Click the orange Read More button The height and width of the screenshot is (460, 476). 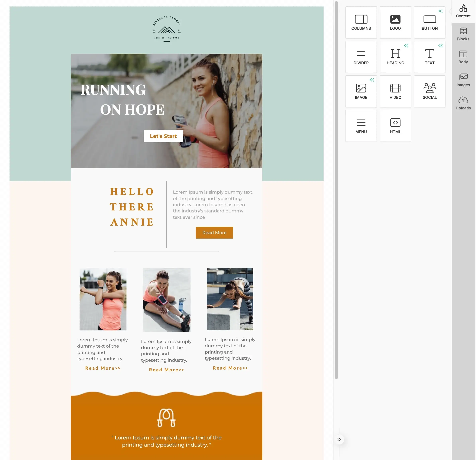point(214,233)
